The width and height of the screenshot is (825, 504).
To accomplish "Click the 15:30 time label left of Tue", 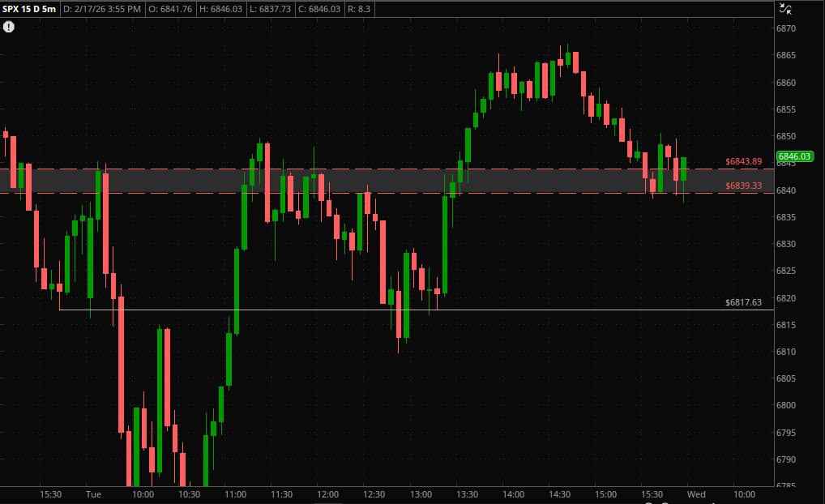I will point(50,494).
